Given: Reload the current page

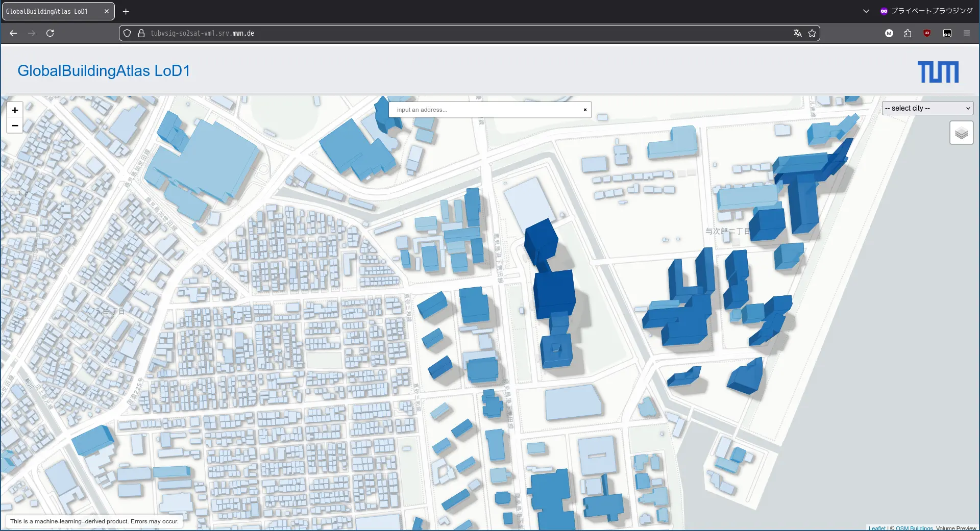Looking at the screenshot, I should tap(50, 33).
